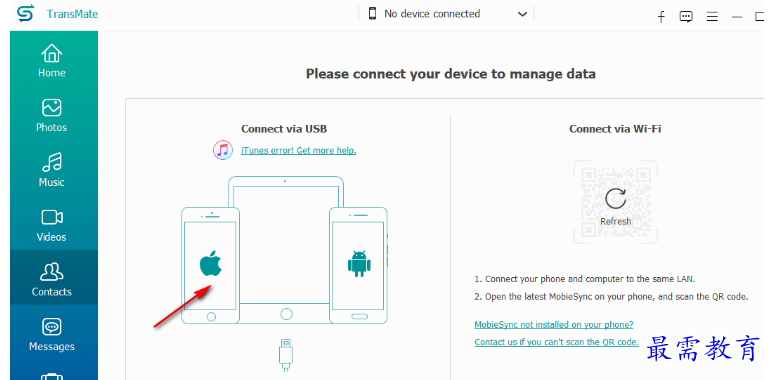Refresh the Wi-Fi QR code

click(616, 206)
